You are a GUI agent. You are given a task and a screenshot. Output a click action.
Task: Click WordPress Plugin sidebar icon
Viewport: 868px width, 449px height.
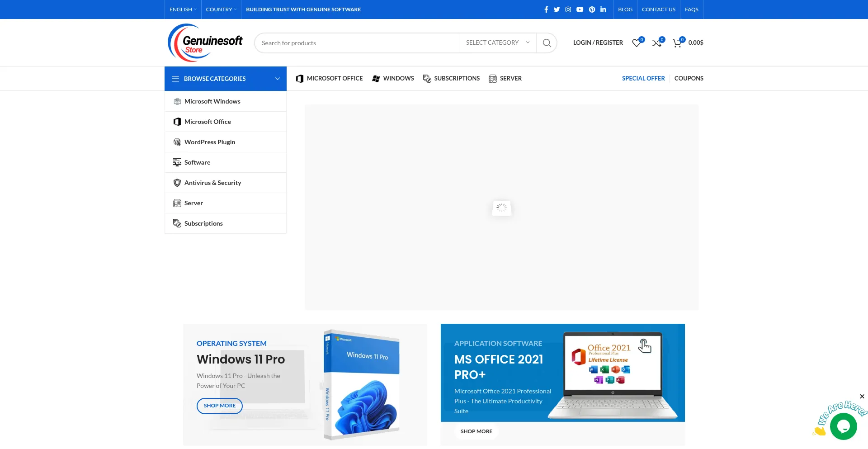click(x=177, y=142)
